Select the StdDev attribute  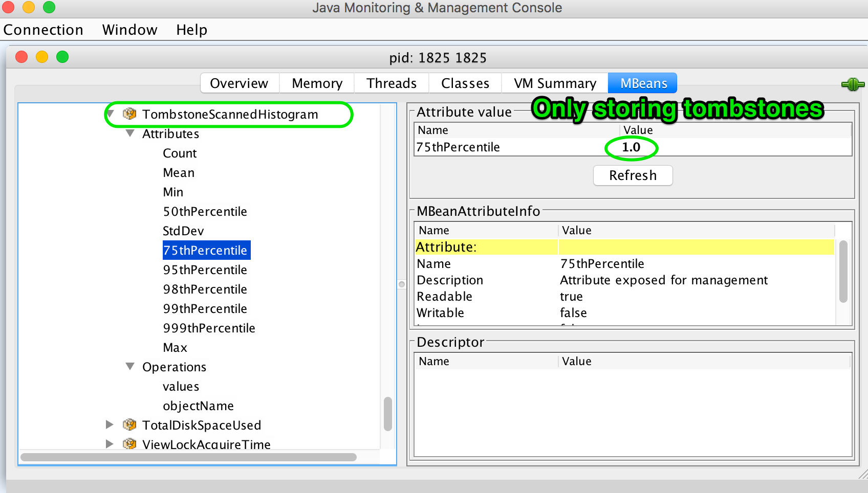point(183,231)
